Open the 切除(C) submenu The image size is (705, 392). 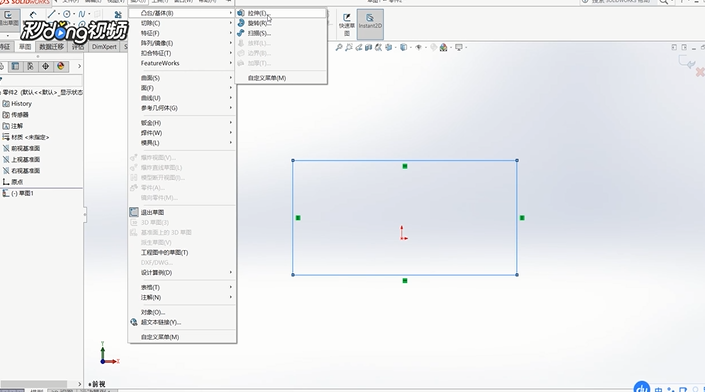pyautogui.click(x=182, y=23)
